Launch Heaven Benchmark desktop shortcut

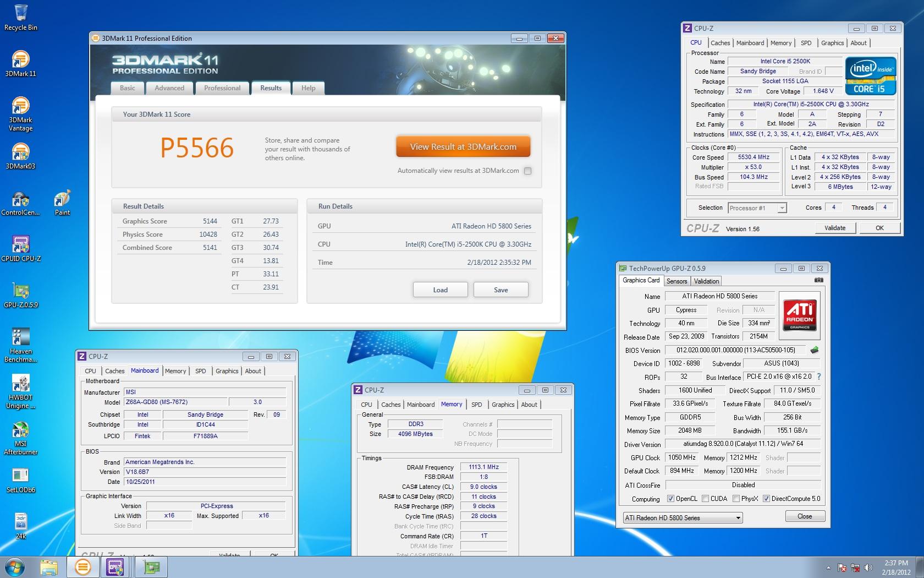coord(21,345)
